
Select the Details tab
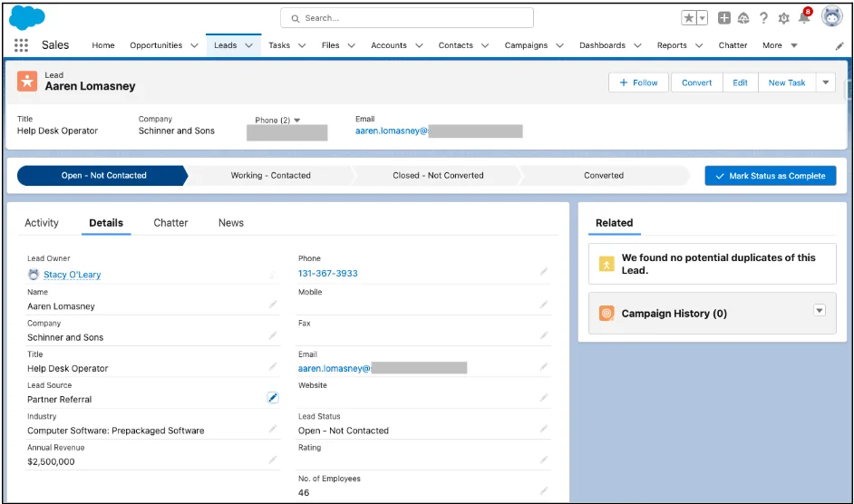(106, 223)
